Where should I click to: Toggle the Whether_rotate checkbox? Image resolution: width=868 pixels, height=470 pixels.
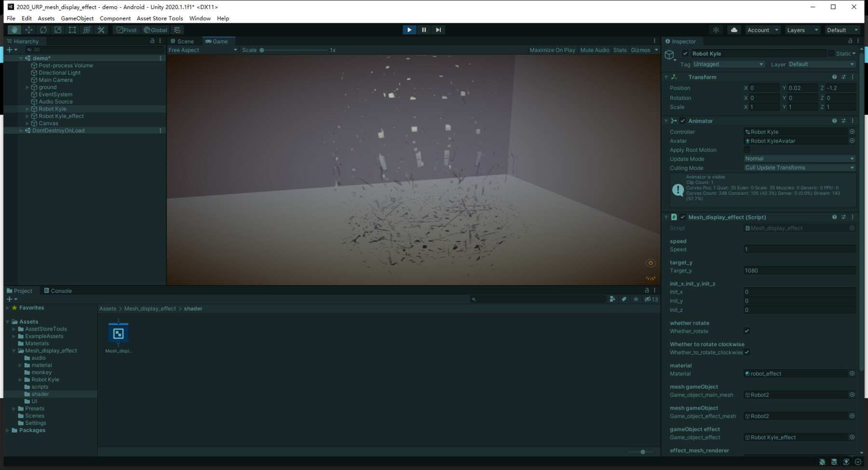point(746,331)
